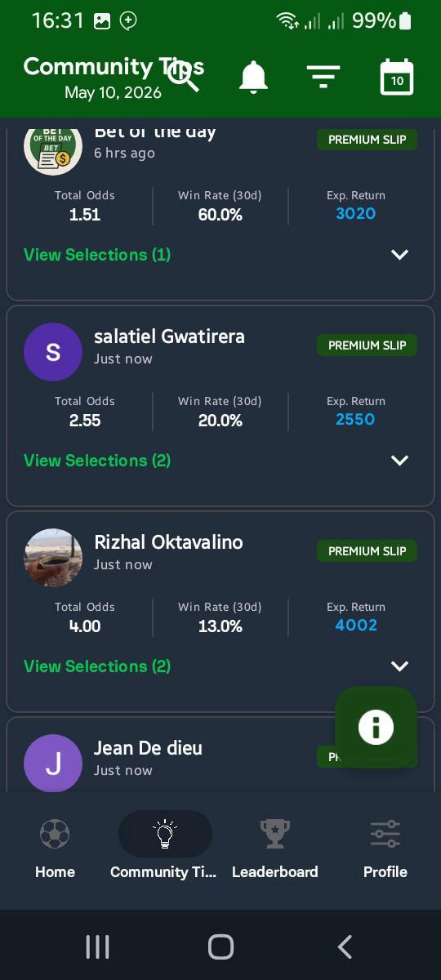Go to Home soccer ball tab
Screen dimensions: 441x980
coord(55,849)
